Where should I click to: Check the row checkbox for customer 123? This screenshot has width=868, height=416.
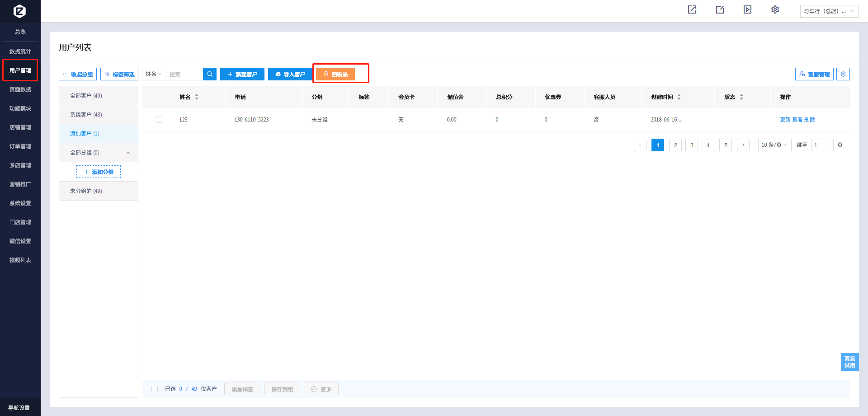click(159, 120)
